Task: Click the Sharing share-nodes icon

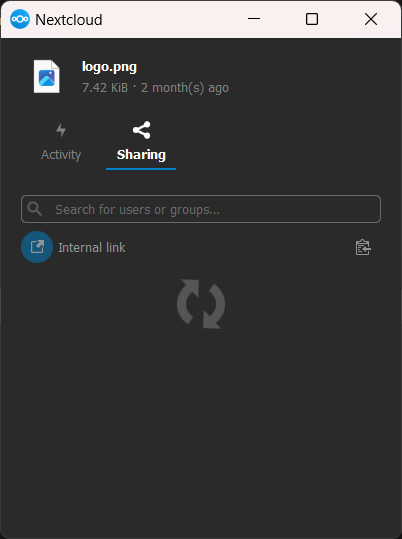Action: pos(141,130)
